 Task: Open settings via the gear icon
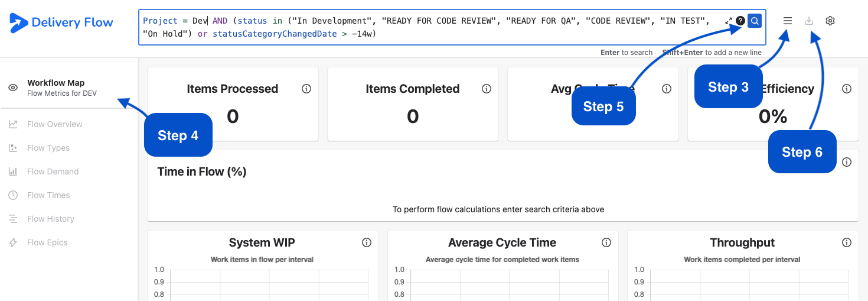(x=830, y=21)
